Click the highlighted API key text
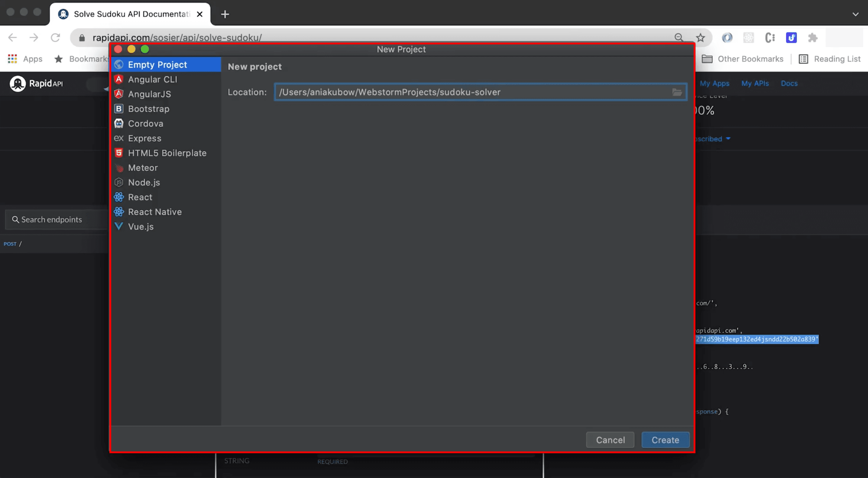 point(757,339)
